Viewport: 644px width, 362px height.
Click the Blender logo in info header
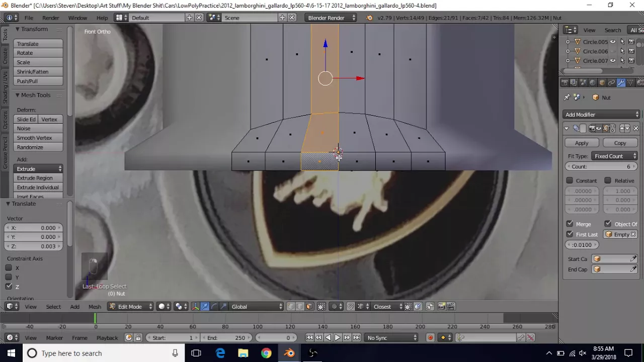(369, 18)
